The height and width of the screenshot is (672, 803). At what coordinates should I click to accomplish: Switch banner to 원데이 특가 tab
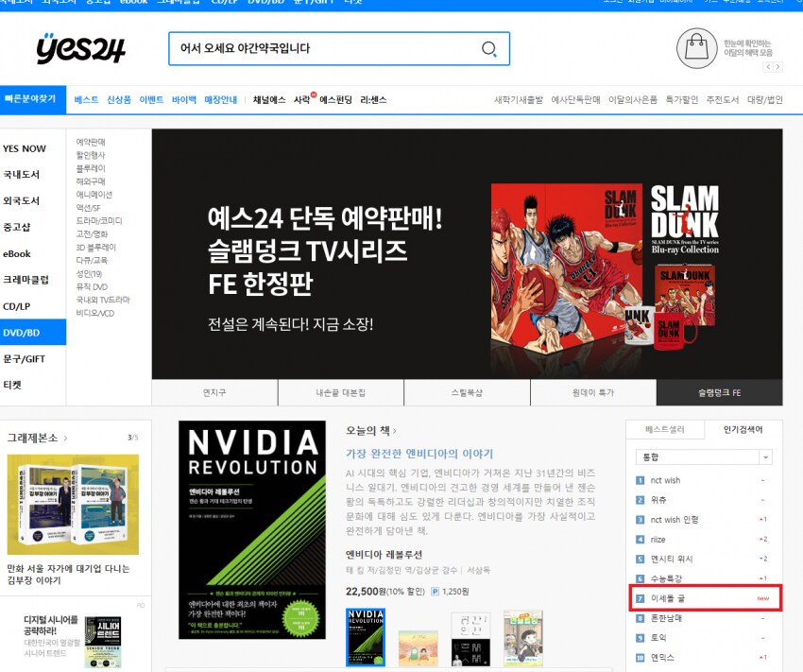[593, 393]
